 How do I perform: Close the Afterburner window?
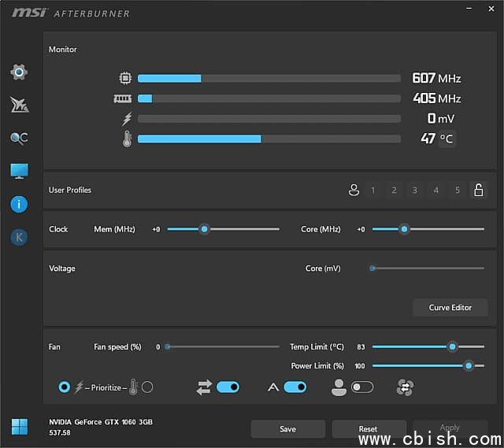click(491, 9)
